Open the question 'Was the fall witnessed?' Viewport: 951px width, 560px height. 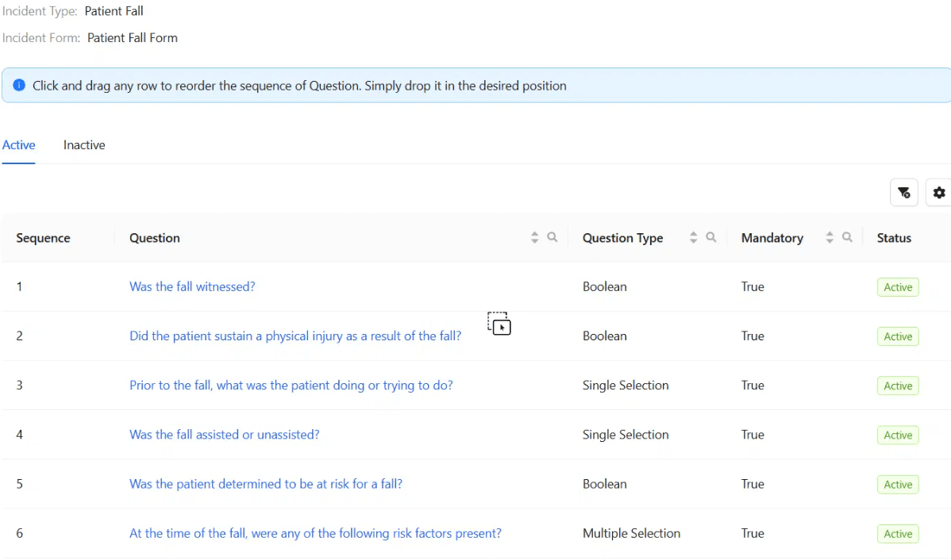click(x=192, y=286)
